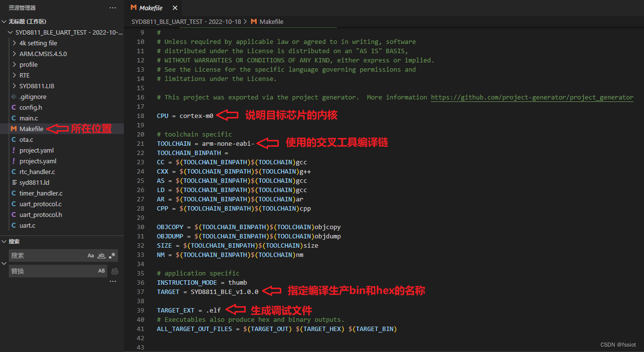Click line number 18 in gutter
This screenshot has height=352, width=644.
(x=141, y=116)
